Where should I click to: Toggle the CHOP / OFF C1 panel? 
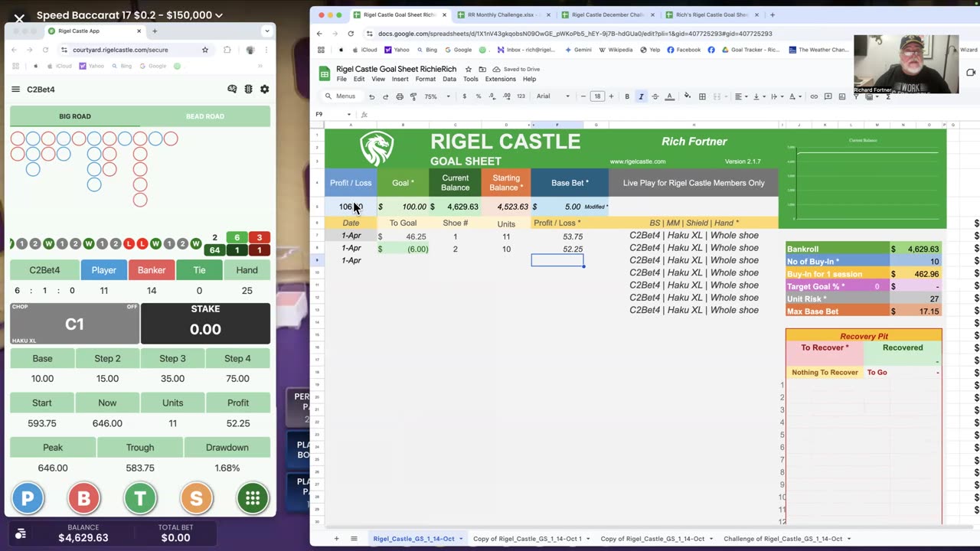pyautogui.click(x=74, y=324)
